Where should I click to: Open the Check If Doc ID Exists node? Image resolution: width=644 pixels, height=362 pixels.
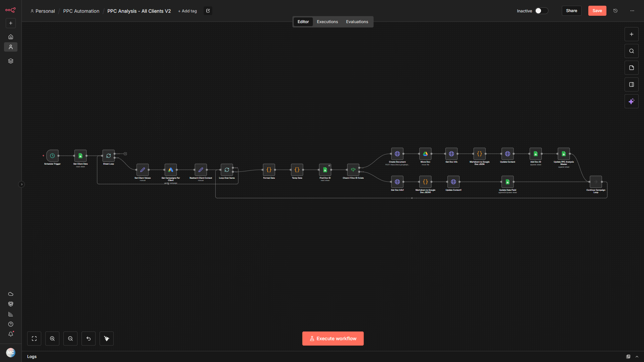coord(353,170)
